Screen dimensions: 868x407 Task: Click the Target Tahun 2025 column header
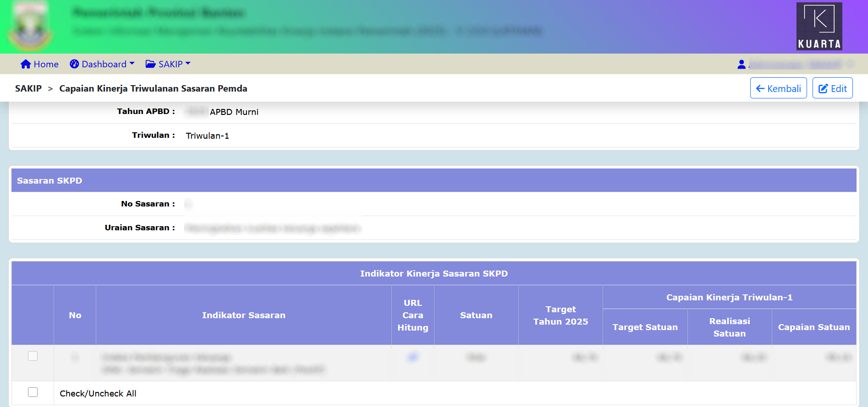click(x=560, y=315)
